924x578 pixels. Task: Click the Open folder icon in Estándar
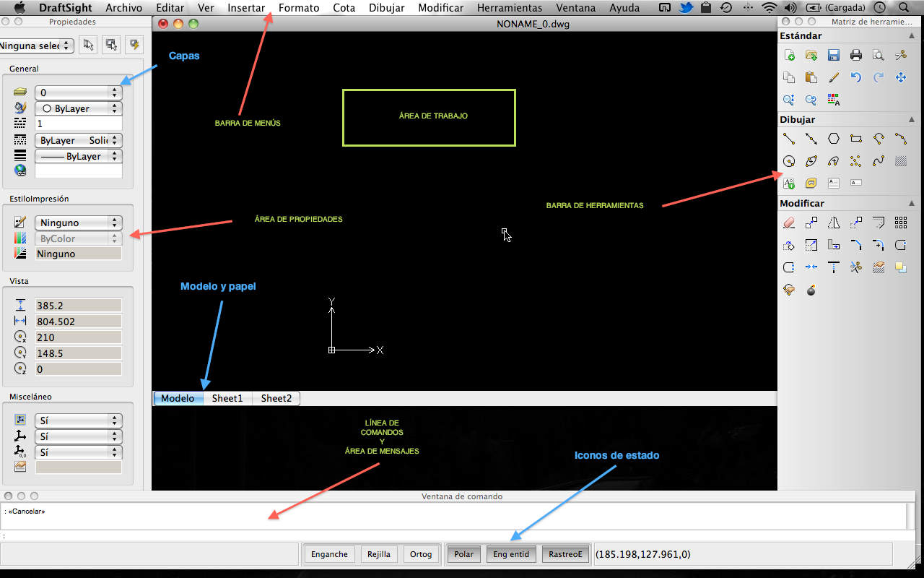pos(811,55)
